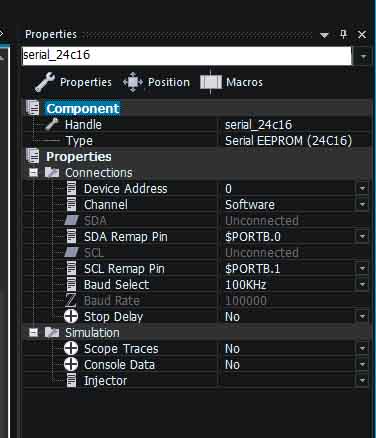
Task: Click the greyed SDA pin icon
Action: click(71, 220)
